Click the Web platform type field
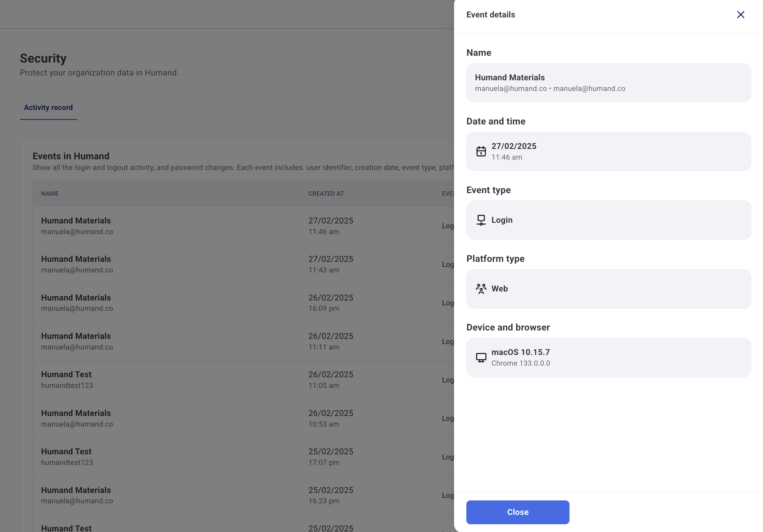The height and width of the screenshot is (532, 763). click(x=608, y=289)
